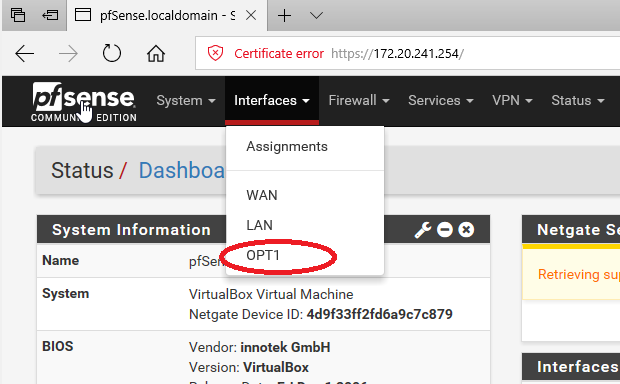Click the Vendor innotek GmbH text

(x=259, y=347)
